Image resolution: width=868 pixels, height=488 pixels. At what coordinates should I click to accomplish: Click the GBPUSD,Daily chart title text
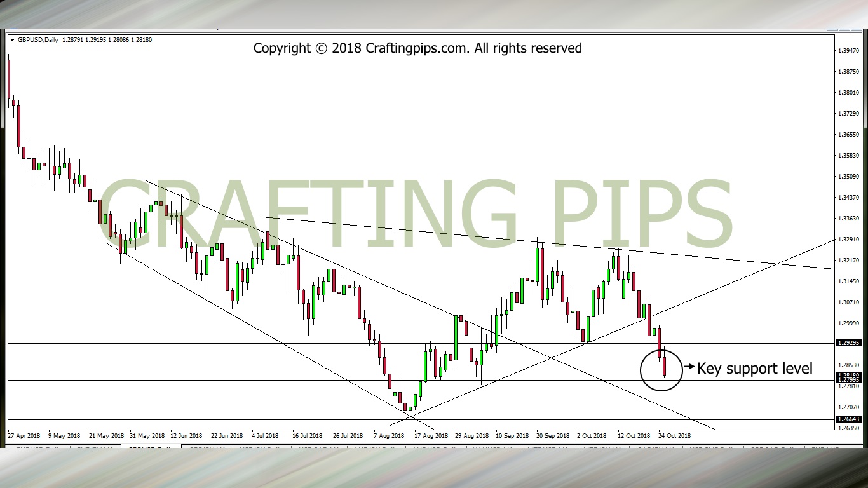pyautogui.click(x=38, y=40)
